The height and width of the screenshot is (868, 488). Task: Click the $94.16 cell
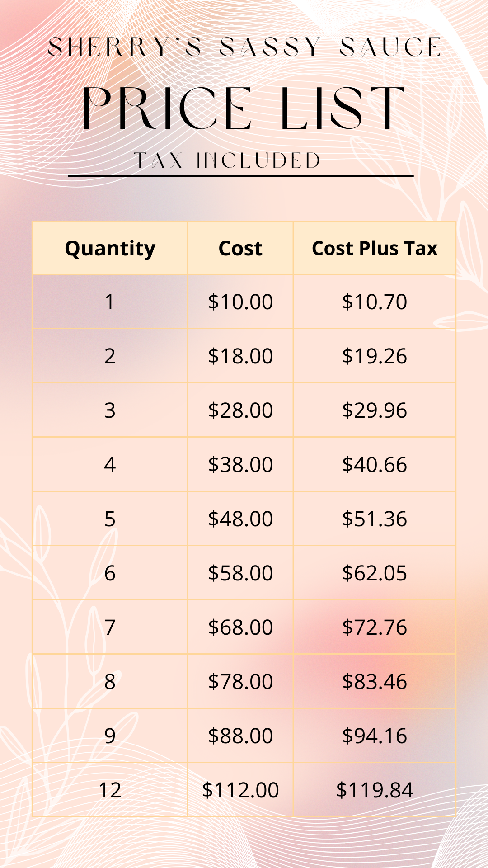point(375,736)
